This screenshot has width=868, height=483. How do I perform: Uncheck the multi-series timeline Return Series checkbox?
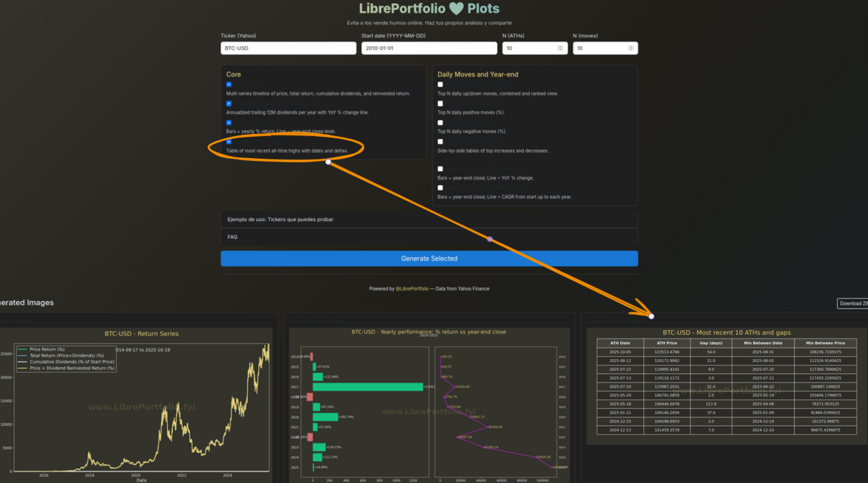[229, 85]
